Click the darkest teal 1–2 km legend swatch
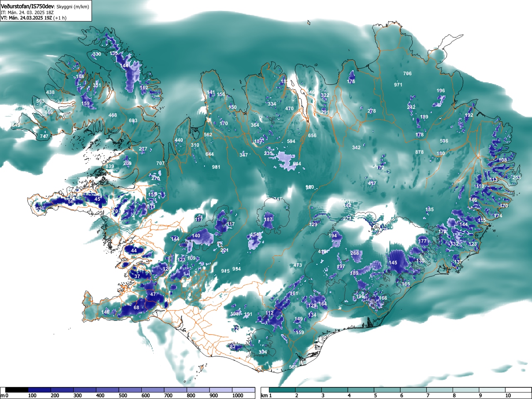 click(x=283, y=390)
